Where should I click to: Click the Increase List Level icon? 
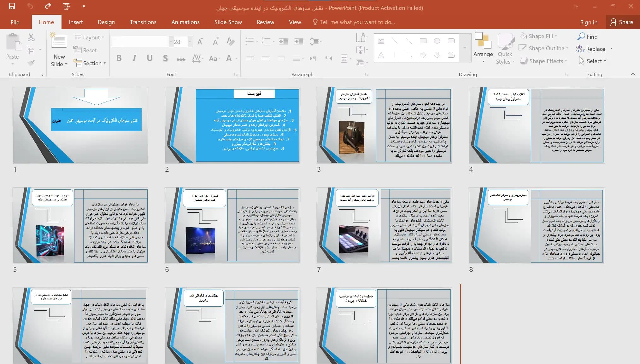pos(299,41)
